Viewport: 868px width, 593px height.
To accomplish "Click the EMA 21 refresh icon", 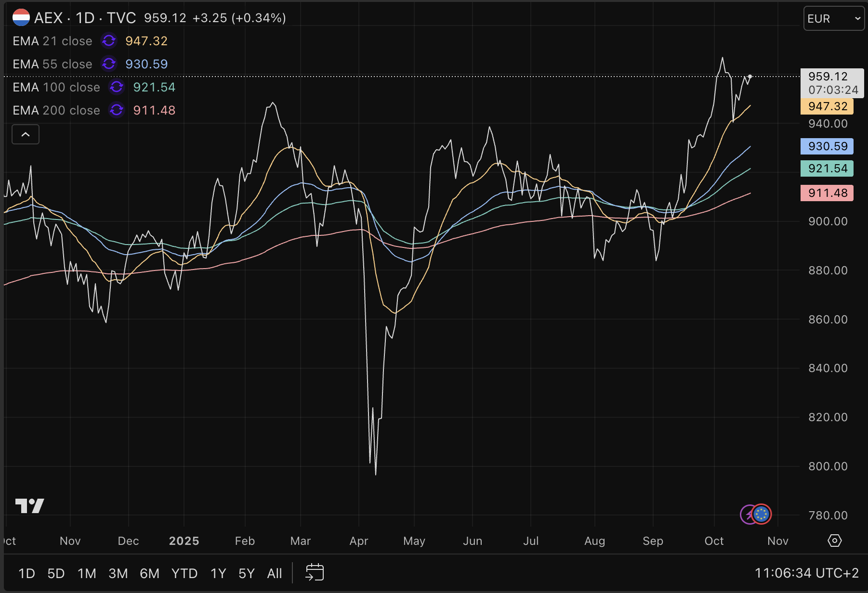I will tap(109, 41).
